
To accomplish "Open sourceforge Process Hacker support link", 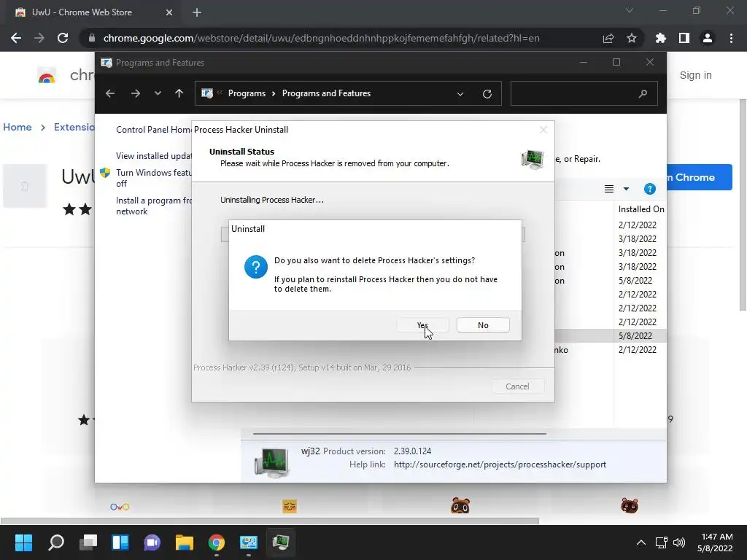I will tap(500, 464).
